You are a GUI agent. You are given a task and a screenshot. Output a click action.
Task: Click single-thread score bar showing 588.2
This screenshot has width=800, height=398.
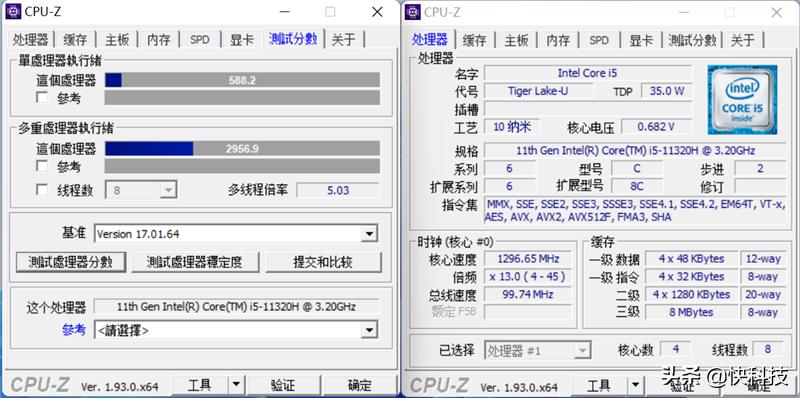pyautogui.click(x=242, y=80)
